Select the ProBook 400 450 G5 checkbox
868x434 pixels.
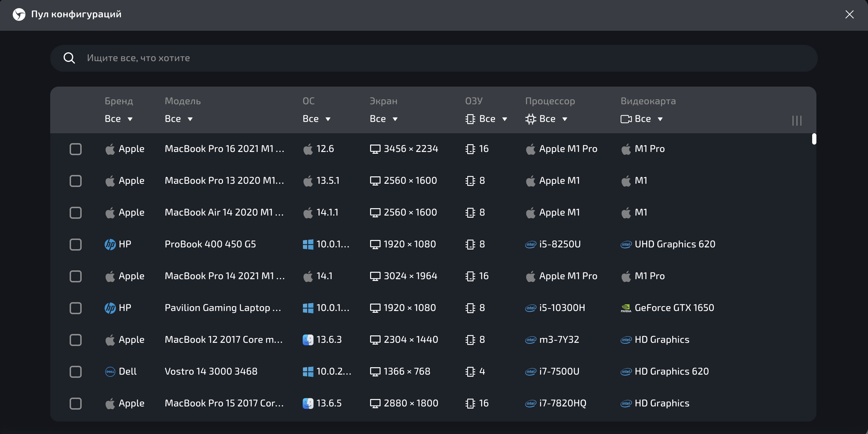point(76,245)
